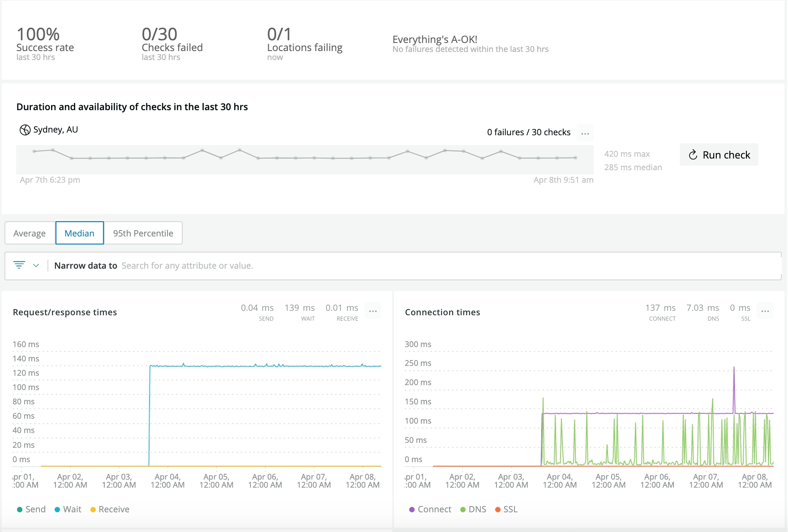Open the Connection times ellipsis menu

(765, 311)
